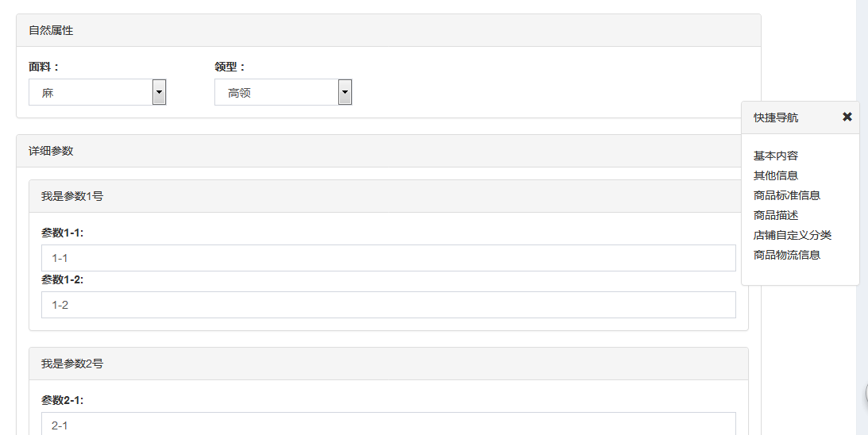Click the 快捷导航 panel title
868x435 pixels.
[x=776, y=117]
